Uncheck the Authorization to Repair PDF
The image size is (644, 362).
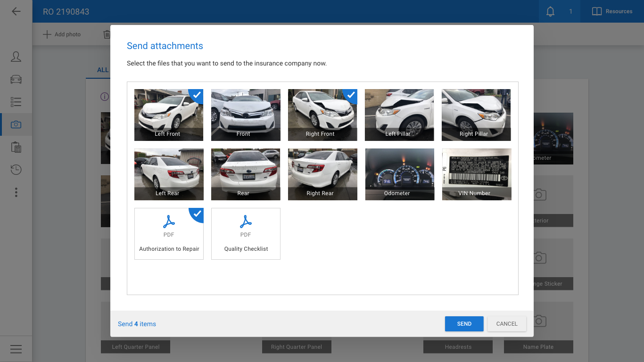197,214
